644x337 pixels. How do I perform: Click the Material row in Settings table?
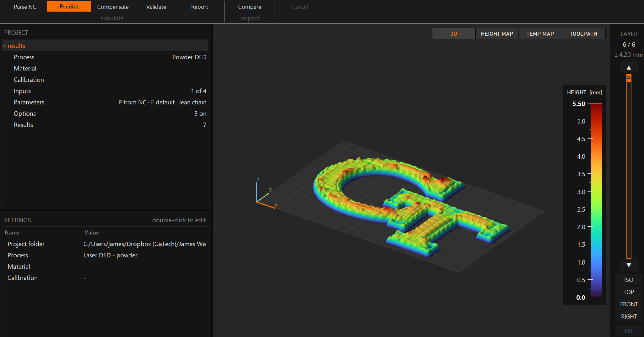tap(105, 266)
